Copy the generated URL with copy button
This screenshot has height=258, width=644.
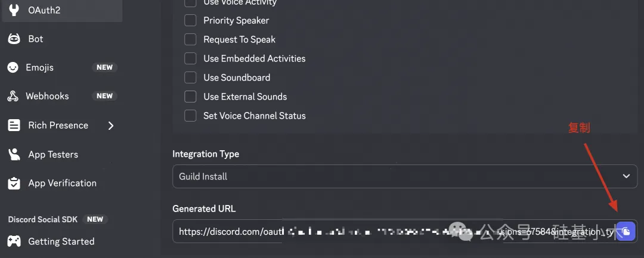click(x=626, y=231)
